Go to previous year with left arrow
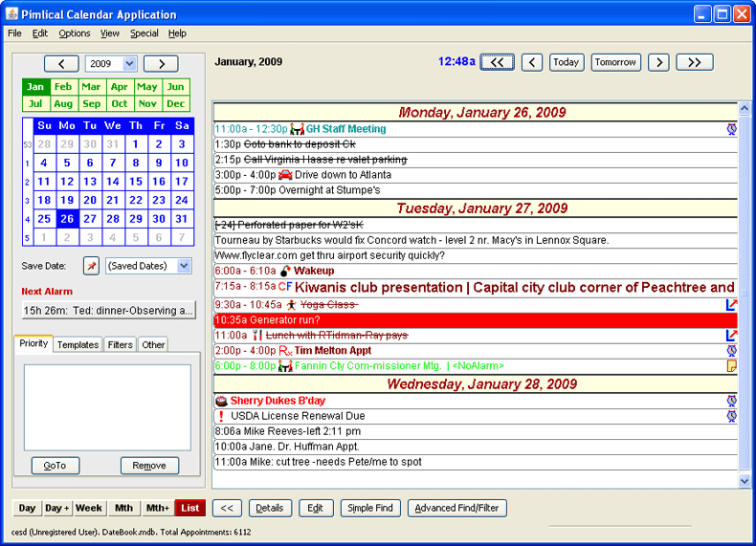The image size is (756, 546). [x=61, y=64]
